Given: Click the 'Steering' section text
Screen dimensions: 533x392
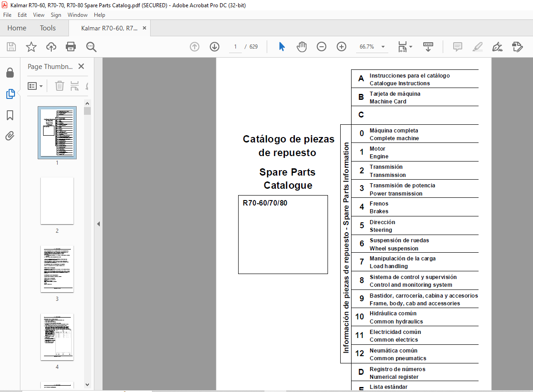Looking at the screenshot, I should pyautogui.click(x=381, y=230).
